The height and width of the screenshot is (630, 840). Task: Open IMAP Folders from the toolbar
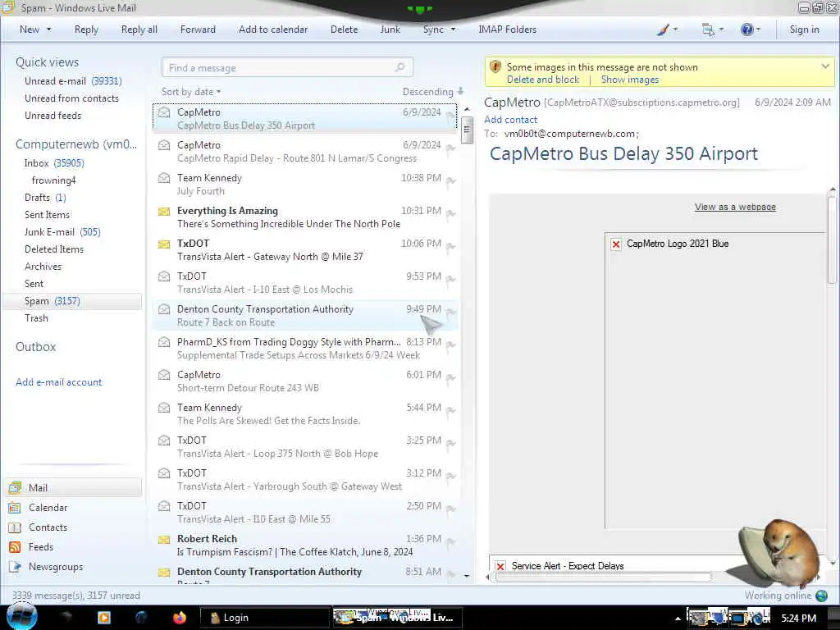(507, 30)
